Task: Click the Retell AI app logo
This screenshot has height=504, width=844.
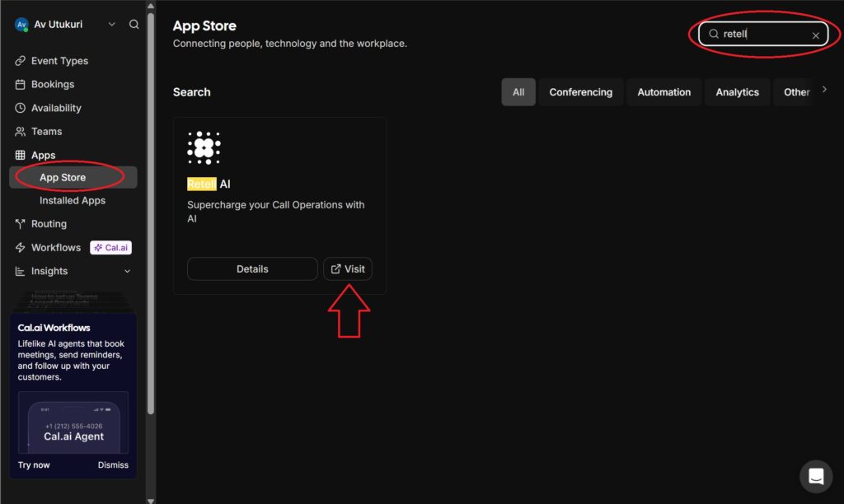Action: coord(204,148)
